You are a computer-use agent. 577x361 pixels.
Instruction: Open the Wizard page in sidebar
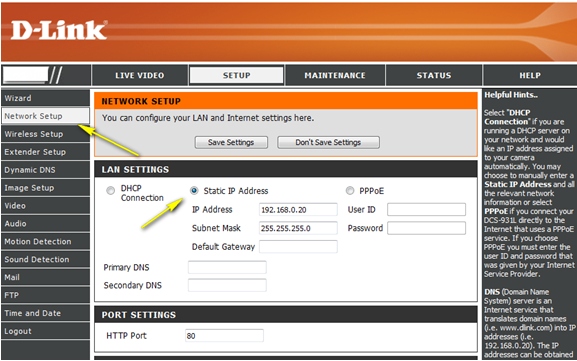coord(45,98)
